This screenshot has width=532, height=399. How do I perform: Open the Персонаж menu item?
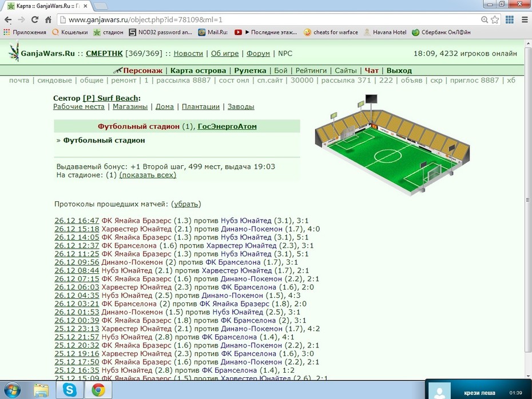(x=142, y=70)
